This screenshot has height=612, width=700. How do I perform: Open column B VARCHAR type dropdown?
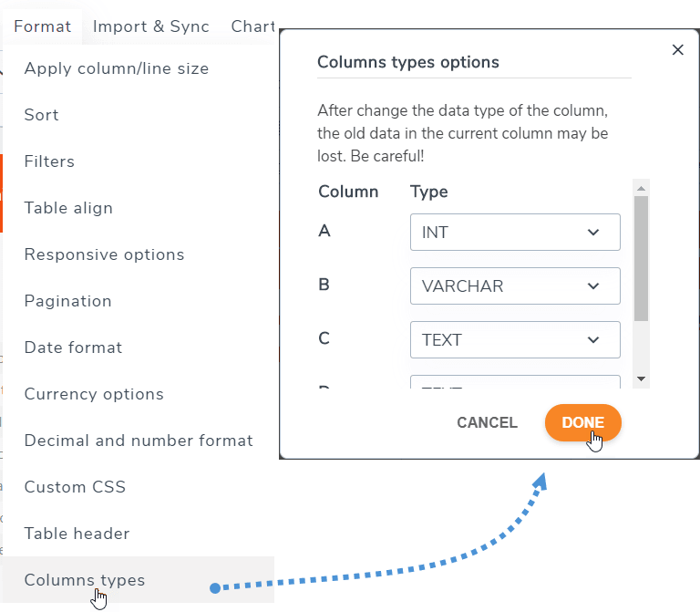pos(515,286)
